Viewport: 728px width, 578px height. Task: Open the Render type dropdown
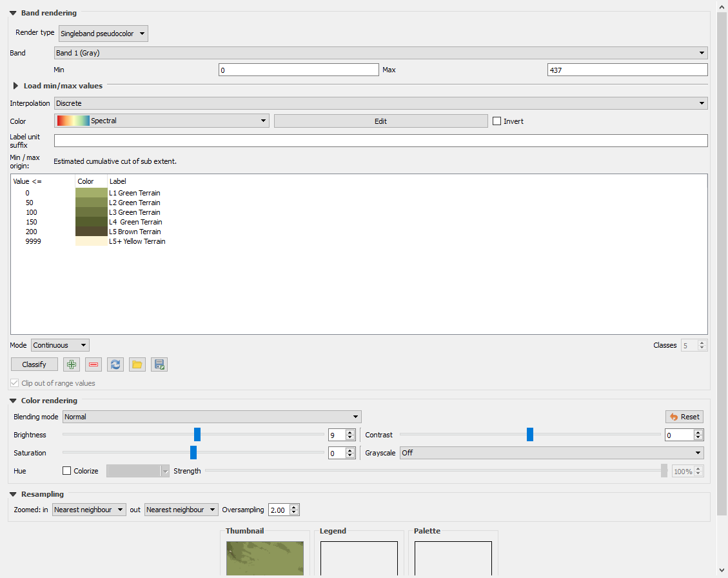click(x=103, y=33)
